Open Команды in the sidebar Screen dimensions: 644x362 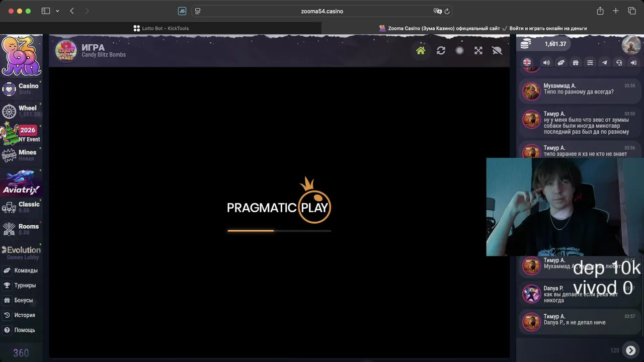21,270
